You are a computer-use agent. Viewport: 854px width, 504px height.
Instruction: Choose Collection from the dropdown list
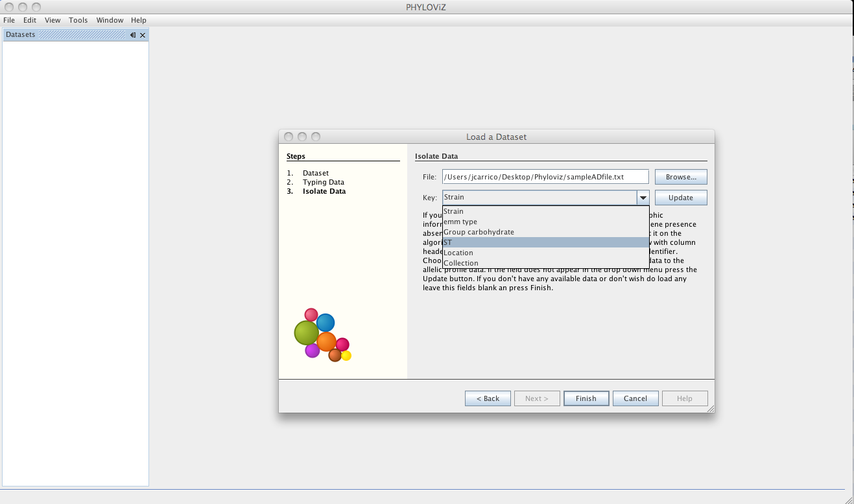pos(545,263)
